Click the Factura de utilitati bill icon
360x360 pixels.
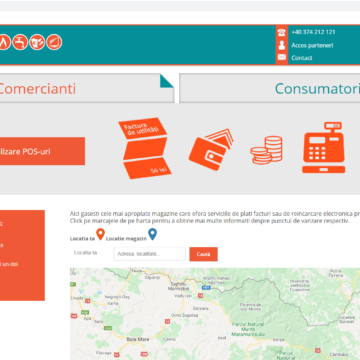pyautogui.click(x=145, y=148)
